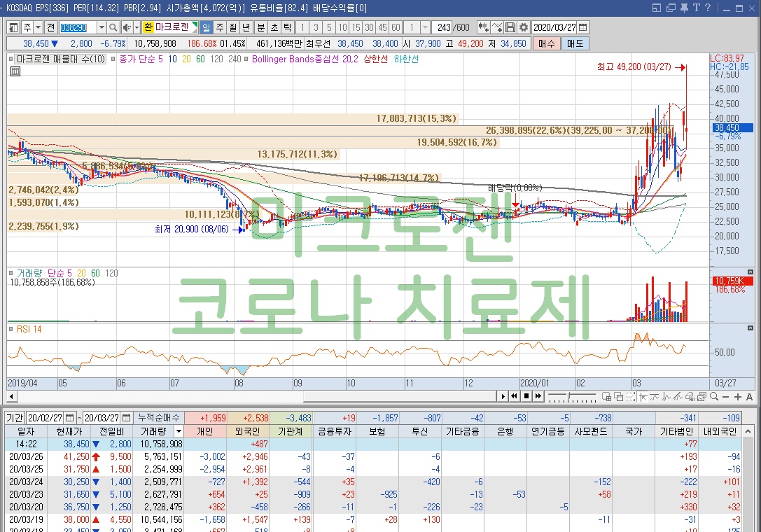This screenshot has width=761, height=532.
Task: Select the 20/03/26 table row
Action: [373, 456]
